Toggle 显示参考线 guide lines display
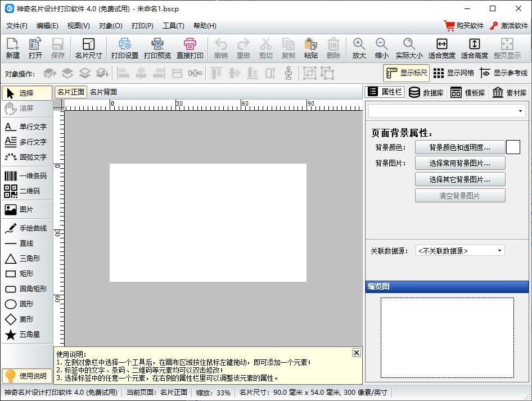This screenshot has height=401, width=532. pyautogui.click(x=504, y=73)
